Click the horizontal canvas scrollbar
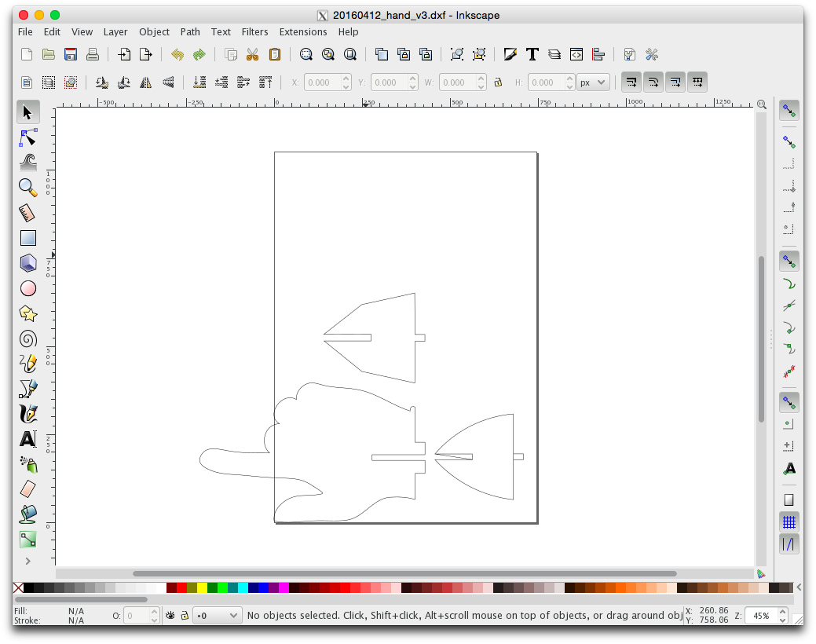 pos(404,573)
